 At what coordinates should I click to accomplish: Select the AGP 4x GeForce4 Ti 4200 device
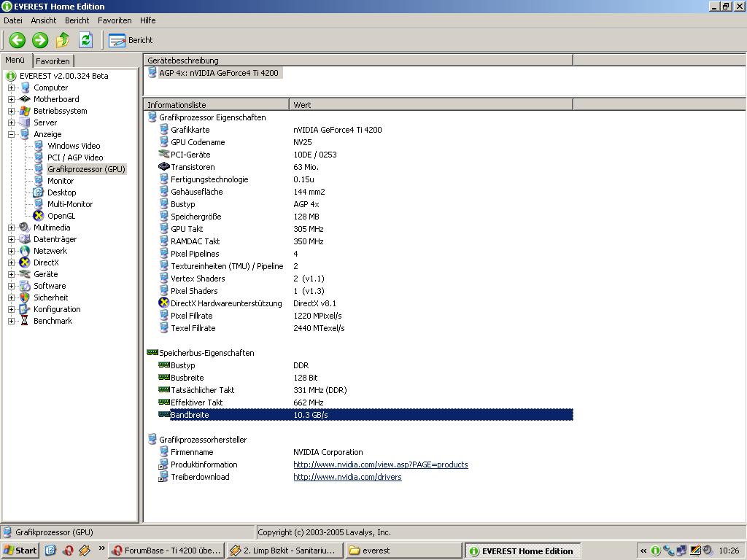219,73
